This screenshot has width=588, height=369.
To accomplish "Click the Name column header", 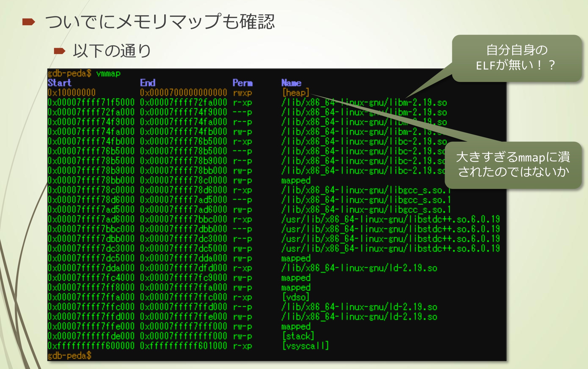I will [x=291, y=83].
